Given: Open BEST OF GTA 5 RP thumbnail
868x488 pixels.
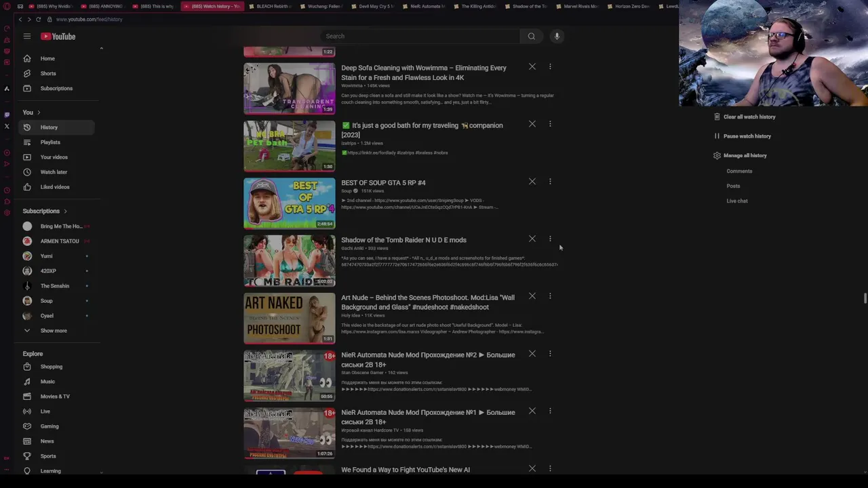Looking at the screenshot, I should [x=290, y=203].
